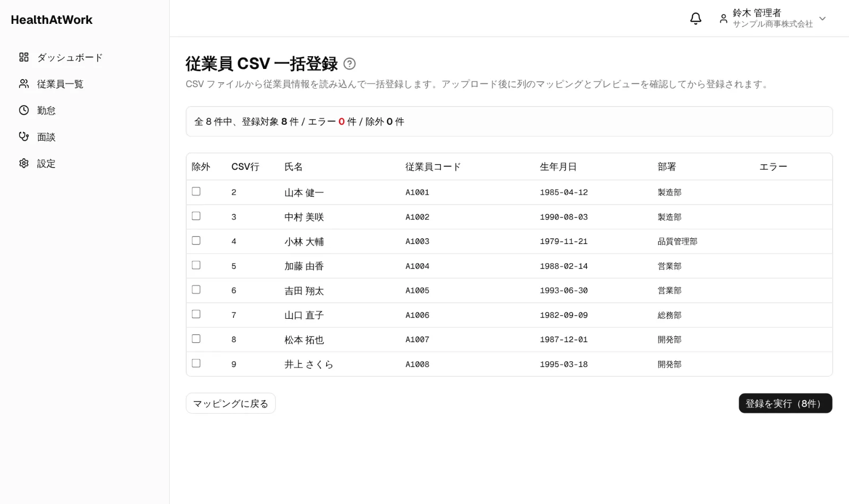Click the 従業員一覧 people icon
The width and height of the screenshot is (849, 504).
[24, 84]
